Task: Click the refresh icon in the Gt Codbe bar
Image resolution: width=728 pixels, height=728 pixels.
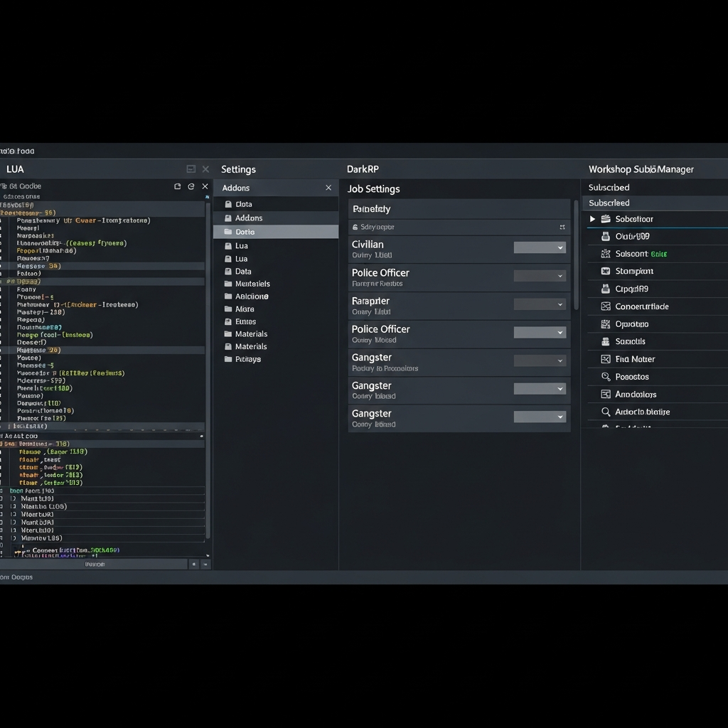Action: pyautogui.click(x=191, y=186)
